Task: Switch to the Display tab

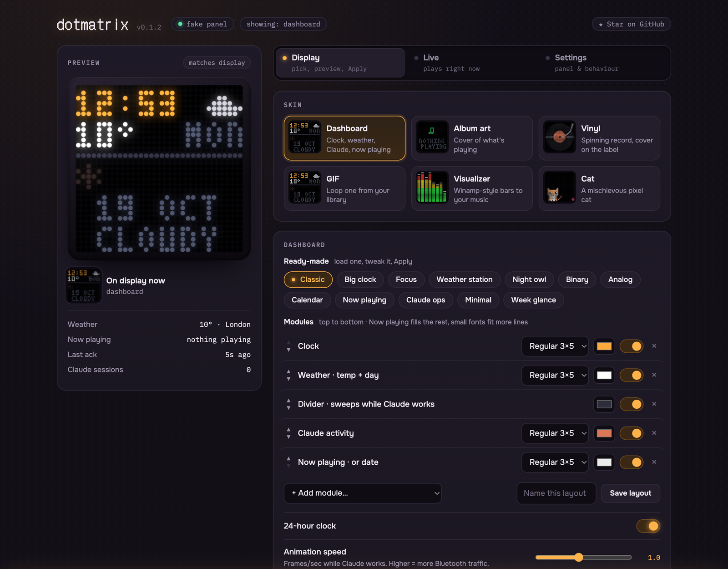Action: click(x=340, y=63)
